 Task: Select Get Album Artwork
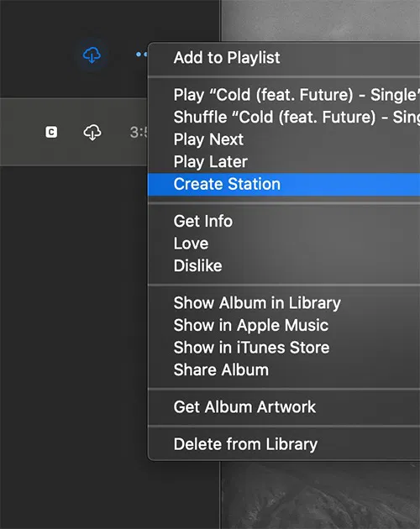tap(284, 407)
